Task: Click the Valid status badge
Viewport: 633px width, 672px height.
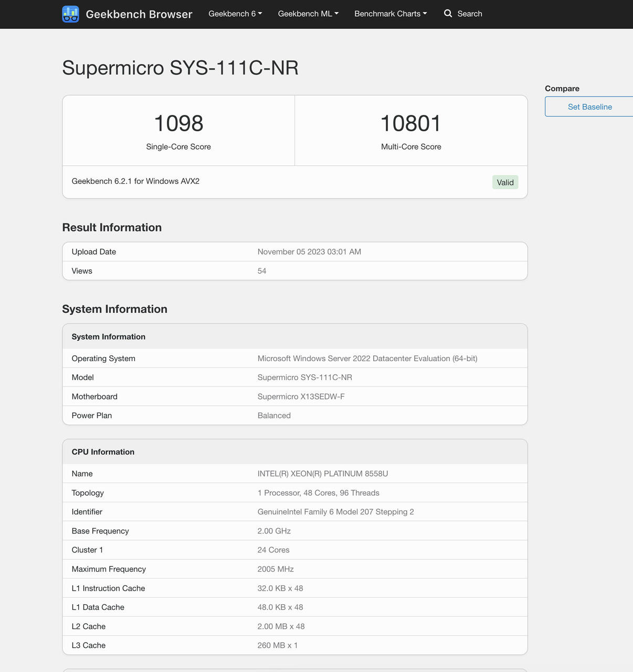Action: coord(505,182)
